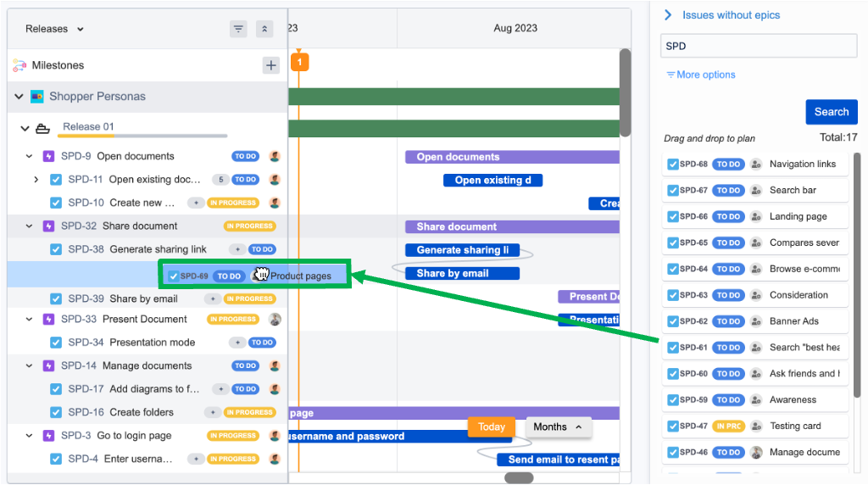Image resolution: width=868 pixels, height=485 pixels.
Task: Collapse the Shopper Personas section
Action: pyautogui.click(x=19, y=97)
